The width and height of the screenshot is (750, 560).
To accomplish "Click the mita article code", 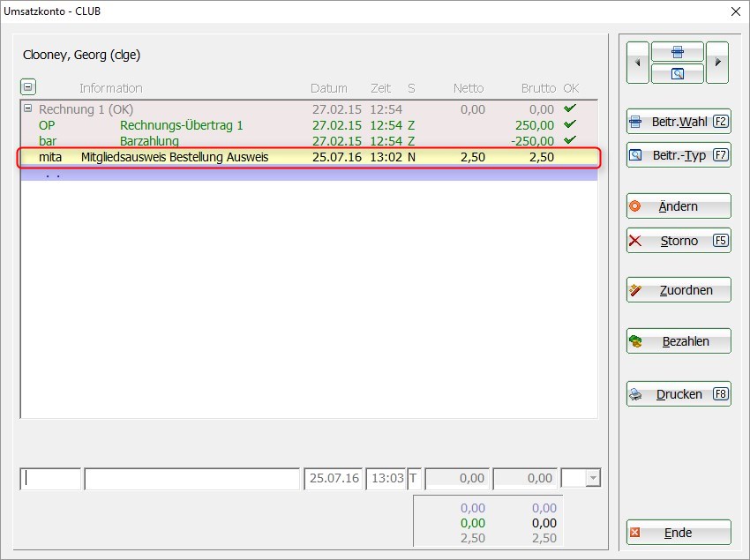I will click(x=50, y=157).
